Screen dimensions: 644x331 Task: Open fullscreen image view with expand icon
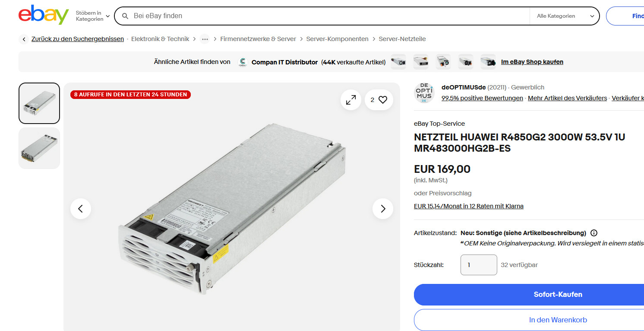coord(351,100)
